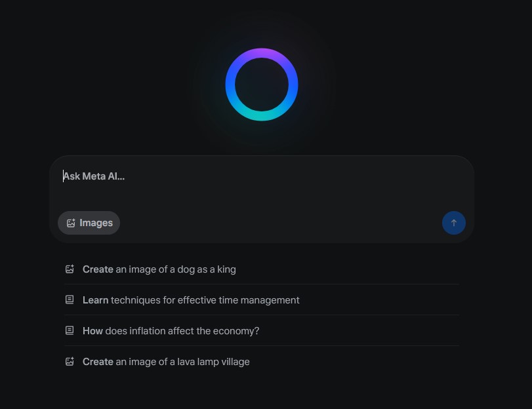
Task: Click bold "Create" in the dog king prompt
Action: 98,269
